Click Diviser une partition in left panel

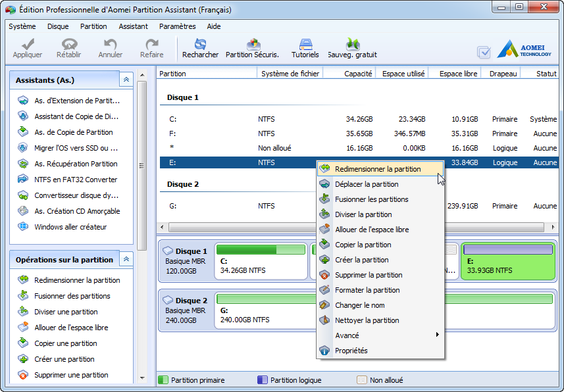(66, 312)
